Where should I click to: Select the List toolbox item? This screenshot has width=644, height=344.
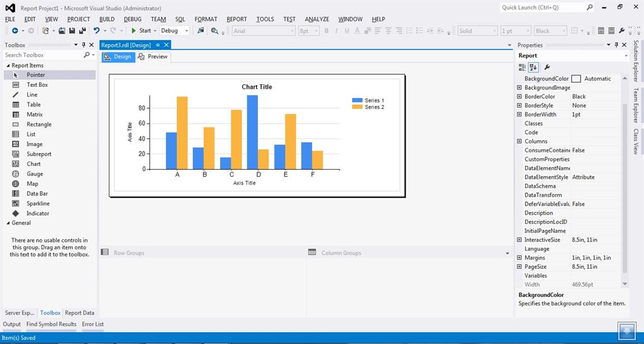(x=50, y=134)
